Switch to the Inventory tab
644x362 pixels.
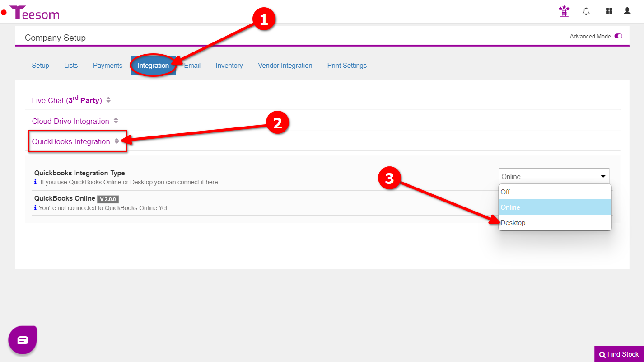pyautogui.click(x=229, y=66)
